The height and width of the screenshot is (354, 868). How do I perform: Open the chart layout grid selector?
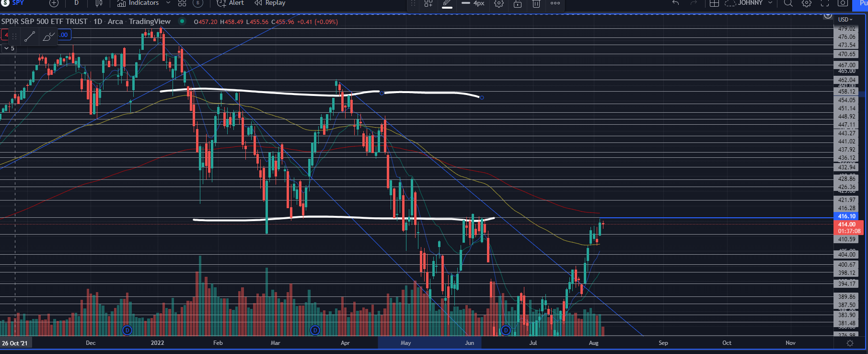(714, 3)
